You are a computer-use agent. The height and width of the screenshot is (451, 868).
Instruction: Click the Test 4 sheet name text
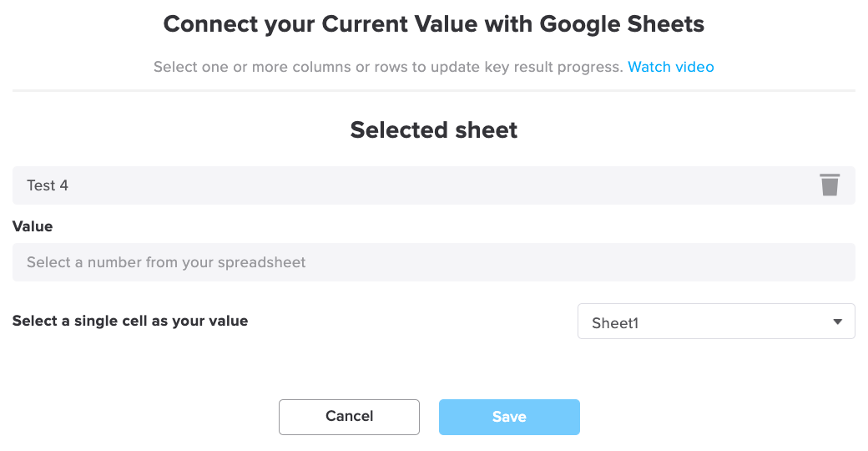pos(48,185)
